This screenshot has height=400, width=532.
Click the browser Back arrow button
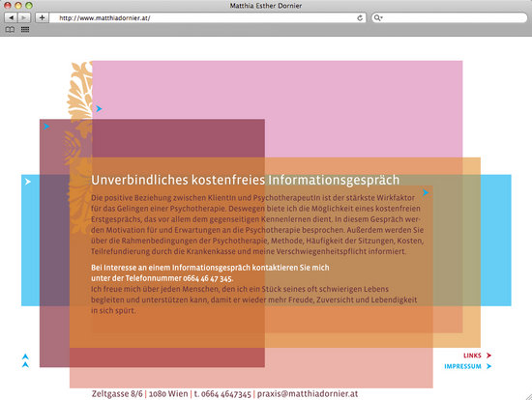tap(11, 17)
